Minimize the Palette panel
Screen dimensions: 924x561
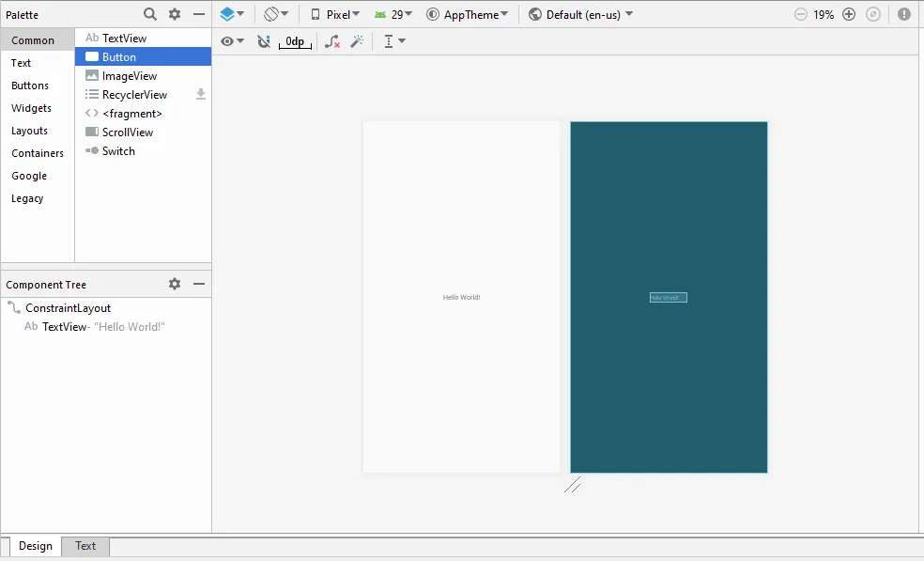point(199,13)
